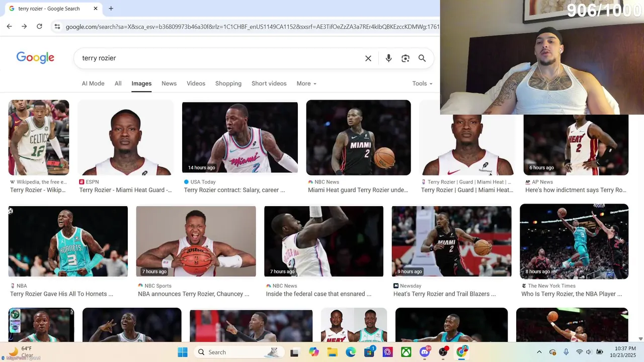Click the Google logo
644x362 pixels.
pos(35,58)
